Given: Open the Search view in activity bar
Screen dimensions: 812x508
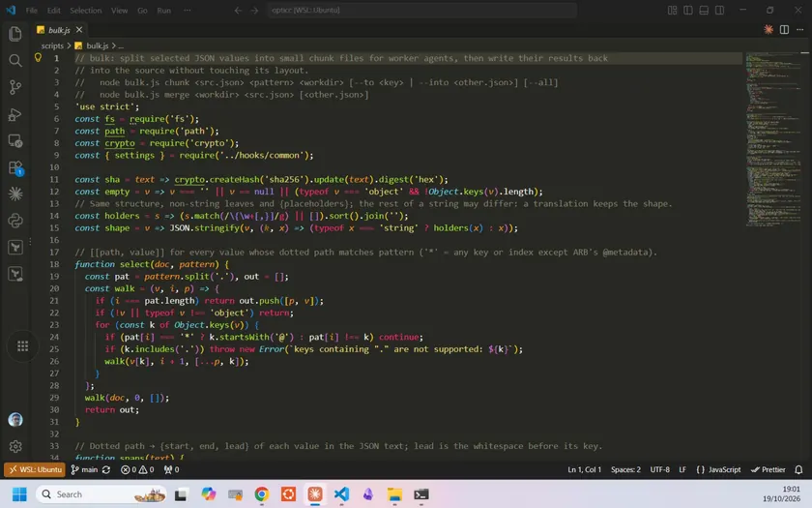Looking at the screenshot, I should click(15, 61).
